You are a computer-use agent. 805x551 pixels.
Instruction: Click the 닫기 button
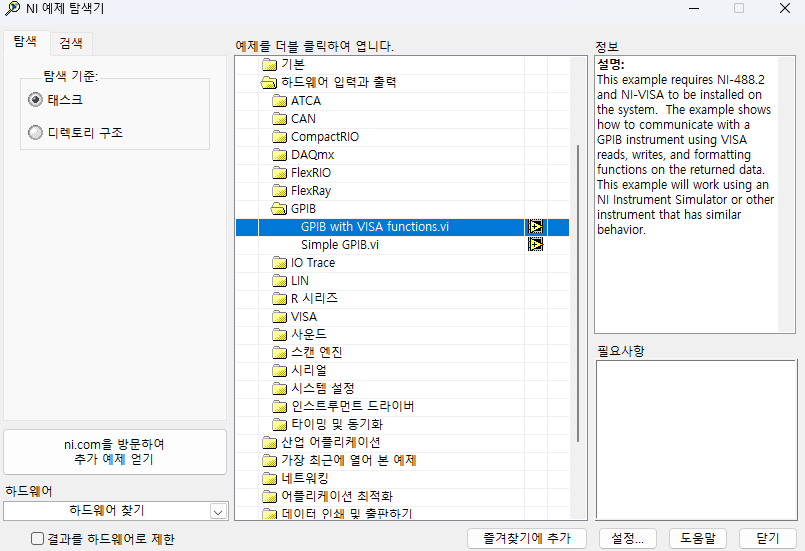pos(768,538)
